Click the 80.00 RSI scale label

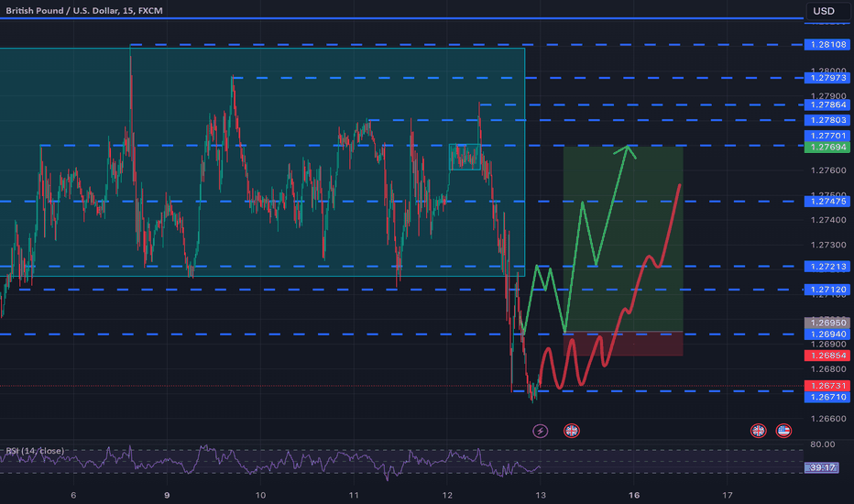[x=823, y=444]
